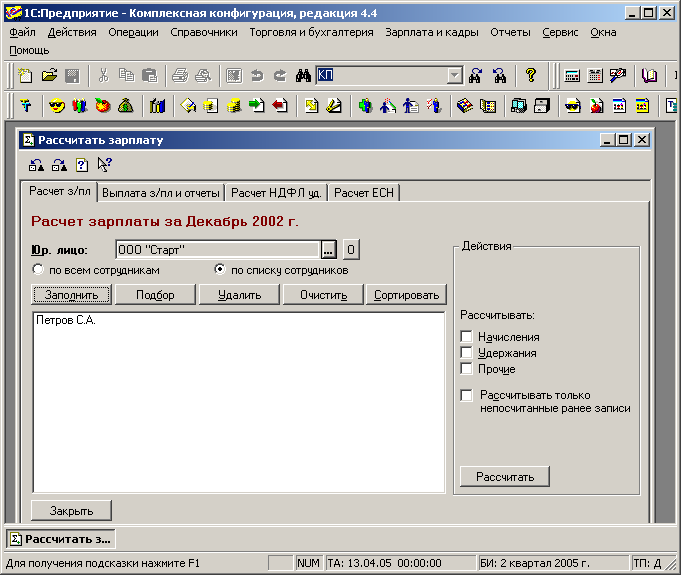Click the Print preview icon
Screen dimensions: 681x575
203,76
